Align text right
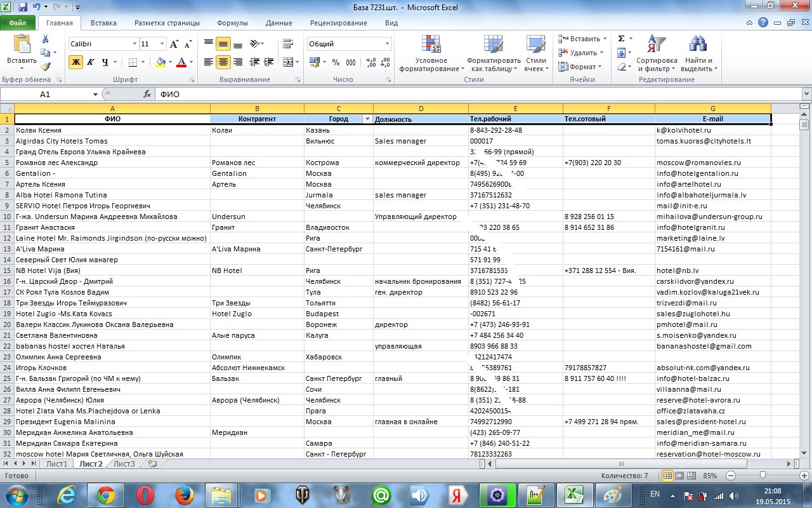 coord(237,62)
